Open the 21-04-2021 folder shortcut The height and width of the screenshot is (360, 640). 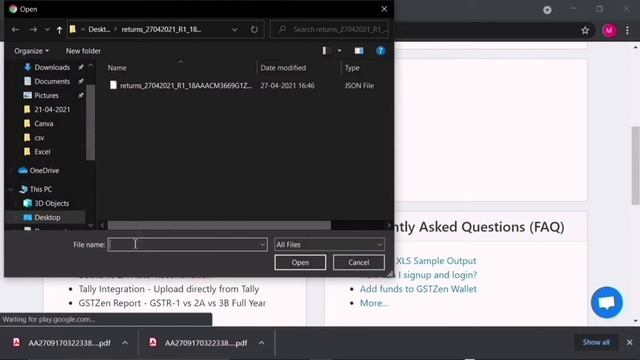pyautogui.click(x=52, y=109)
